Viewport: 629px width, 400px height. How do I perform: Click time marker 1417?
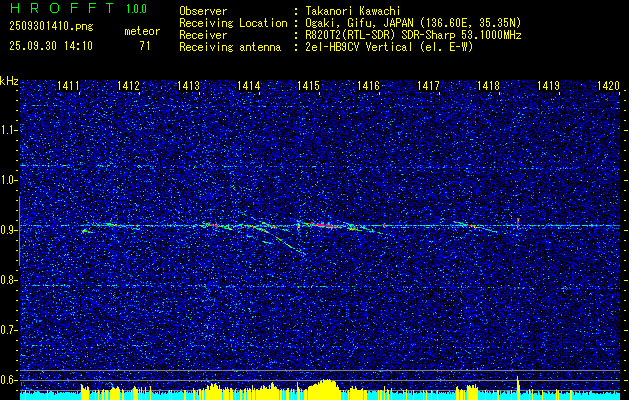[428, 85]
